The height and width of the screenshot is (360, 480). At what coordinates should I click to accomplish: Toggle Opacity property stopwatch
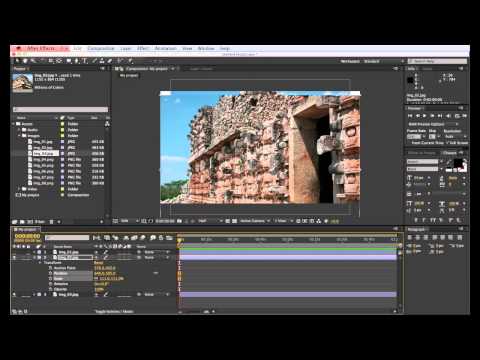pos(51,289)
